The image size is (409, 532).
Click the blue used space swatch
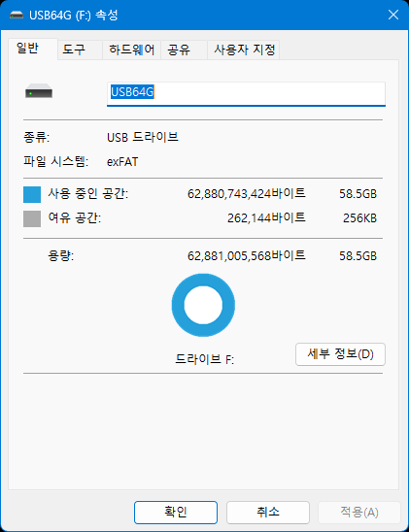click(32, 194)
